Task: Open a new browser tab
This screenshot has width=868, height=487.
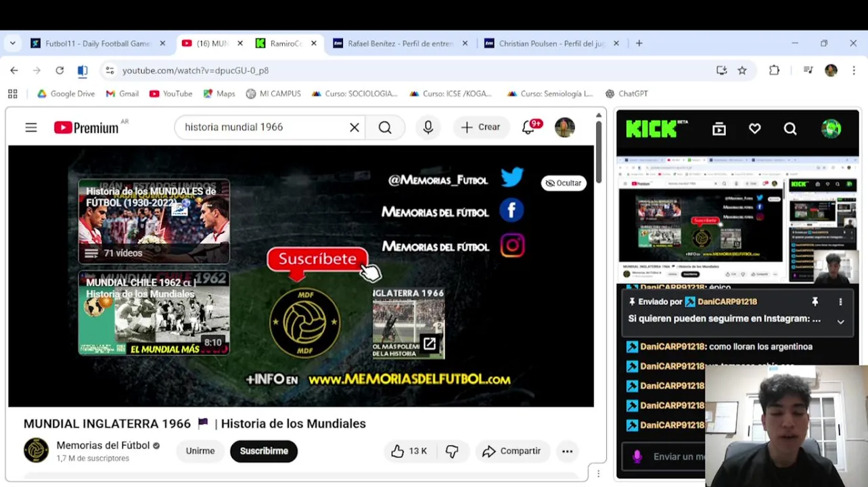Action: point(639,43)
